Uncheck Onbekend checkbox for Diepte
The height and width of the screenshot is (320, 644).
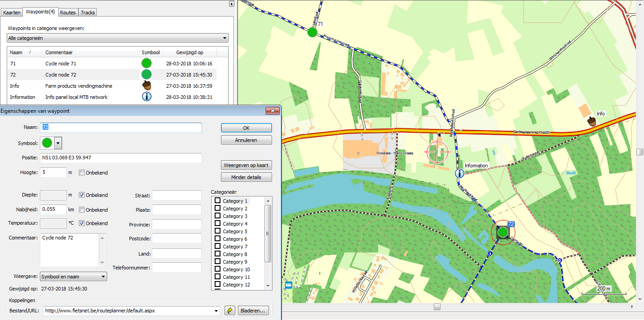tap(82, 195)
